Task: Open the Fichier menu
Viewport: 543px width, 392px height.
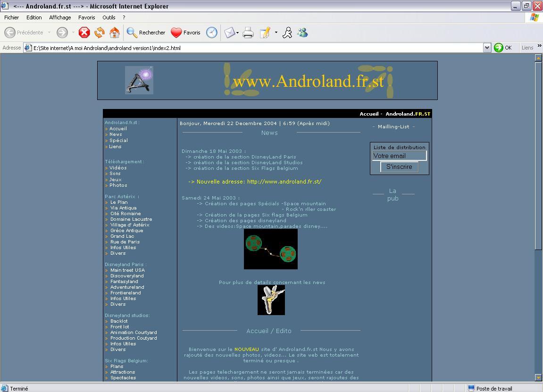Action: point(12,17)
